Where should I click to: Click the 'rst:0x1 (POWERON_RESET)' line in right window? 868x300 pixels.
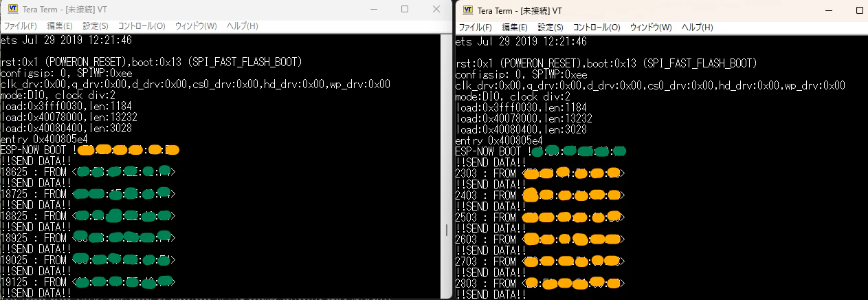tap(607, 64)
